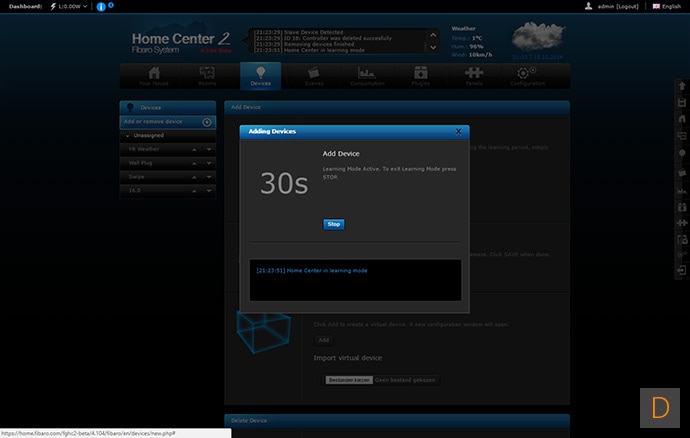Click the house icon in right sidebar
The image size is (690, 438).
(682, 119)
